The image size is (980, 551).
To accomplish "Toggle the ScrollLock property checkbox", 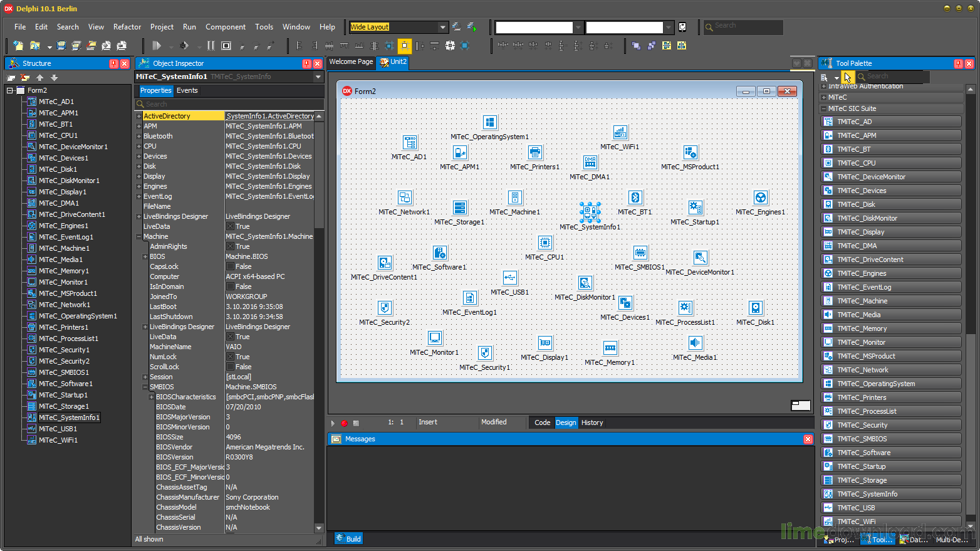I will (x=230, y=367).
